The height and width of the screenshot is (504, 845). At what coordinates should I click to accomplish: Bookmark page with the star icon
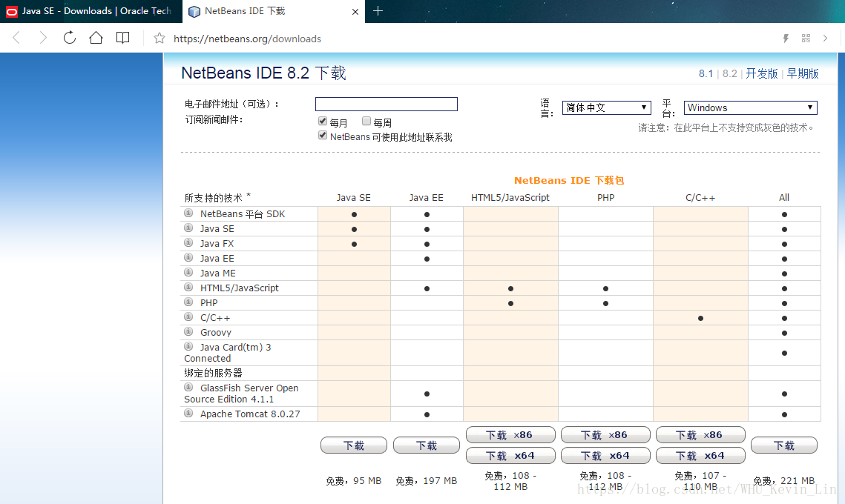click(x=160, y=39)
